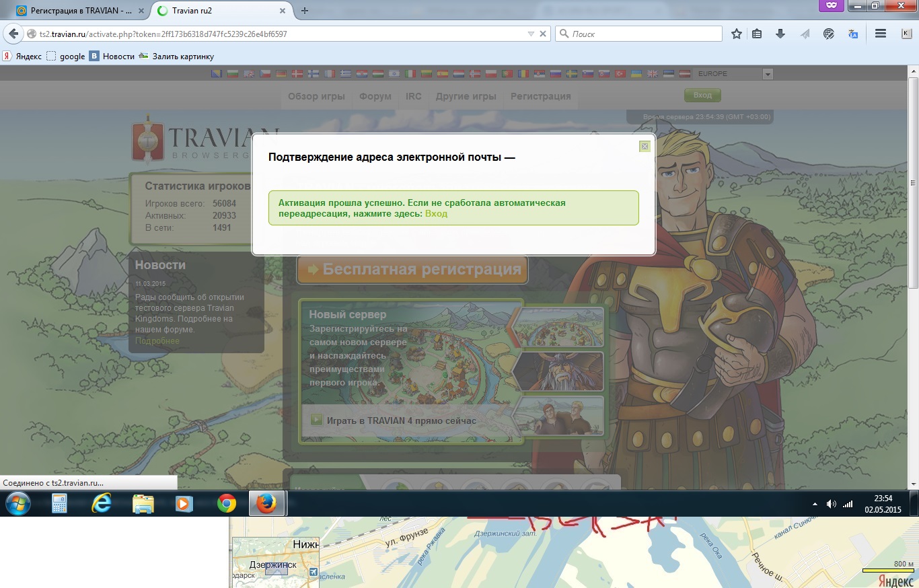919x588 pixels.
Task: Open the address bar history dropdown
Action: pyautogui.click(x=531, y=34)
